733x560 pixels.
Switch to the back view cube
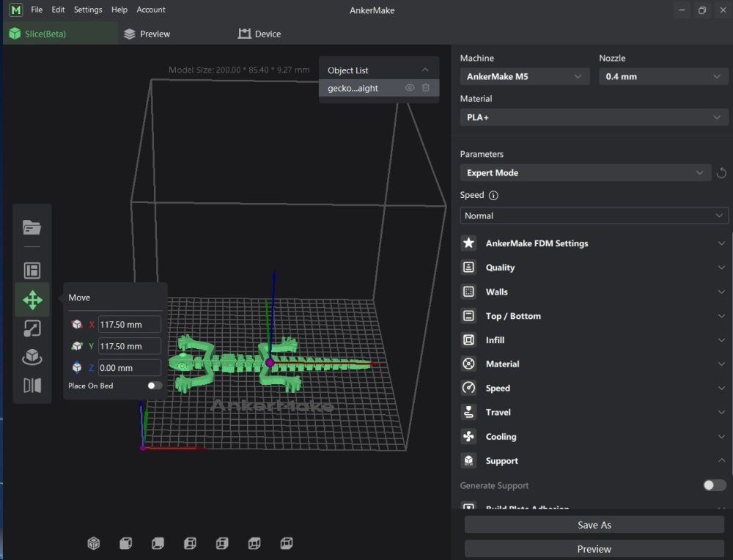[158, 543]
